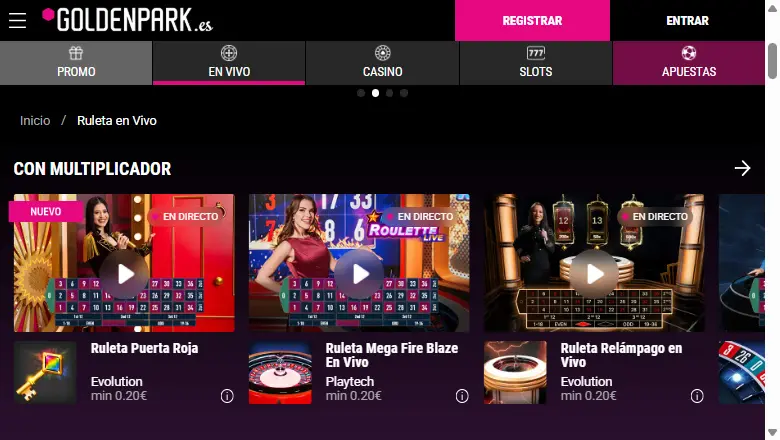Image resolution: width=780 pixels, height=440 pixels.
Task: Play the Ruleta Puerta Roja live preview
Action: point(124,274)
